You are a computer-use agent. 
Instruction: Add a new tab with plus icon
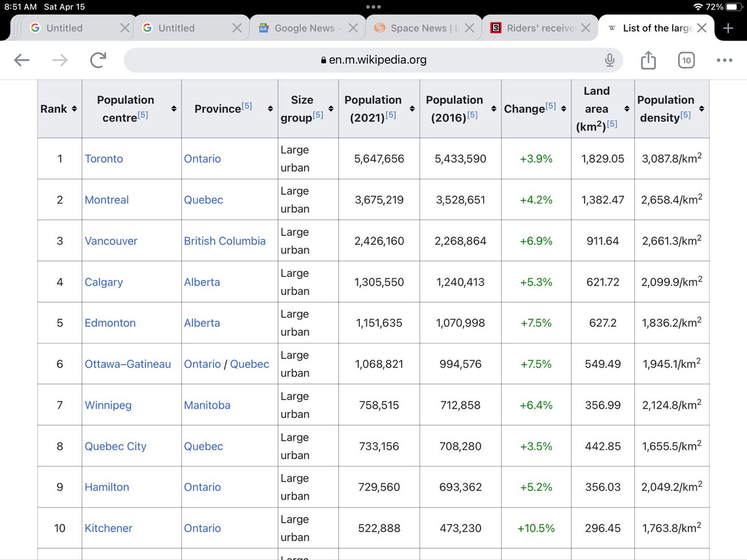pos(728,28)
